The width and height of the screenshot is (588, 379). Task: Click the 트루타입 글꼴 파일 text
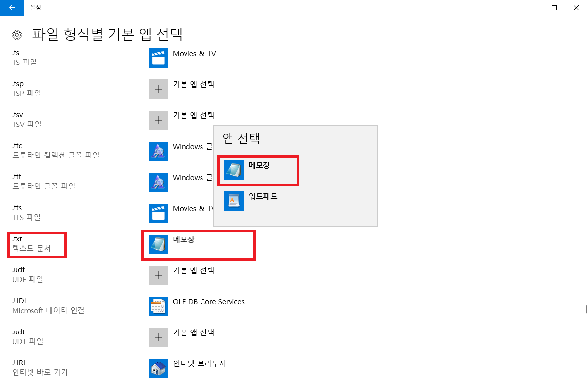44,186
